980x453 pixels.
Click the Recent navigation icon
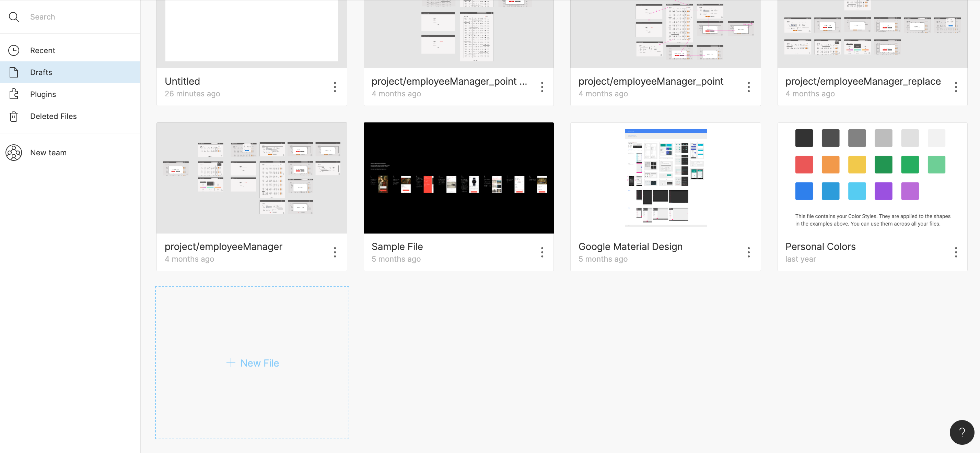(x=14, y=50)
